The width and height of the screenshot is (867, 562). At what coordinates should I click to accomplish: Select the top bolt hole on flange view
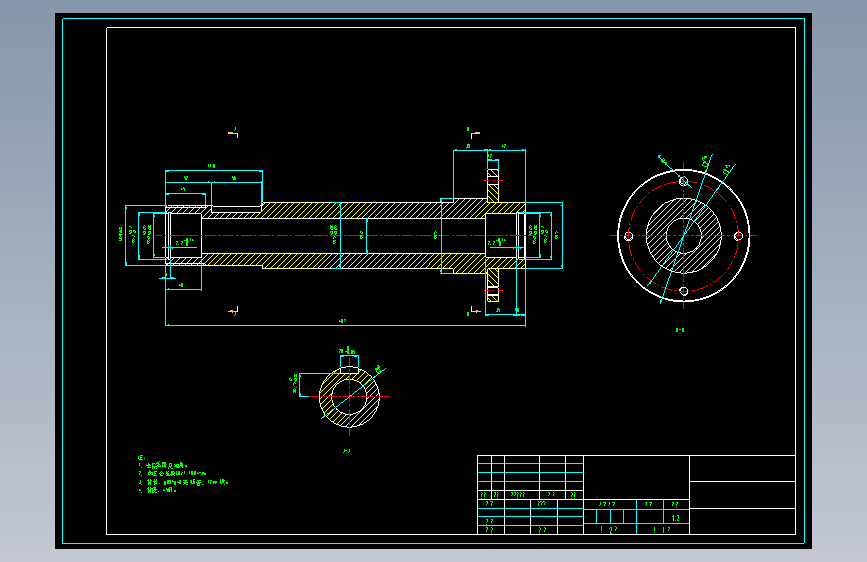pos(683,181)
